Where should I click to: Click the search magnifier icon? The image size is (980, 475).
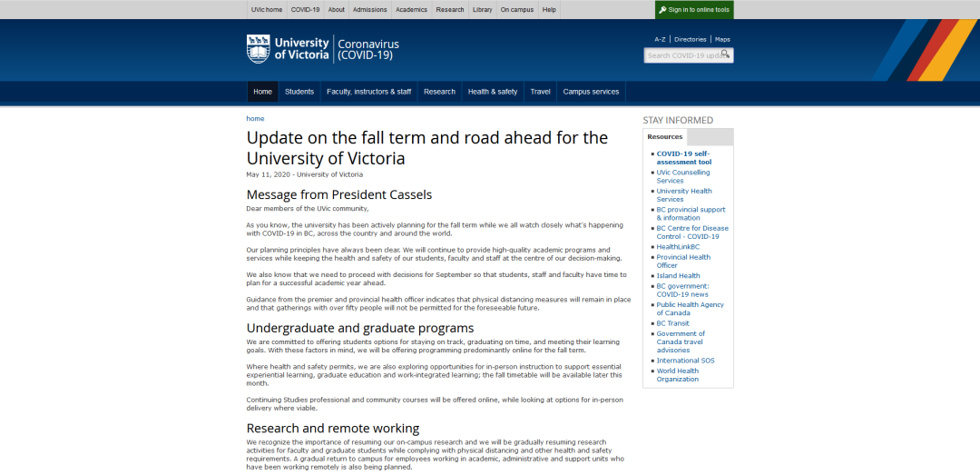pyautogui.click(x=725, y=54)
